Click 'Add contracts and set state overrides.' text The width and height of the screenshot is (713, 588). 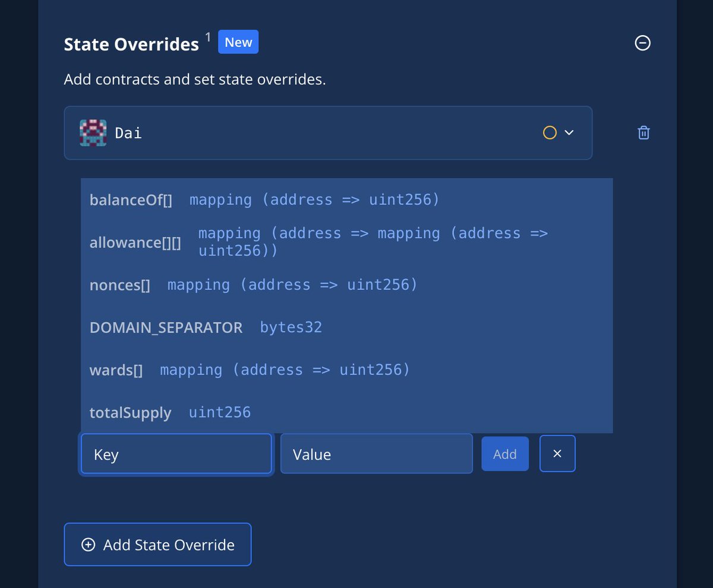pyautogui.click(x=195, y=79)
